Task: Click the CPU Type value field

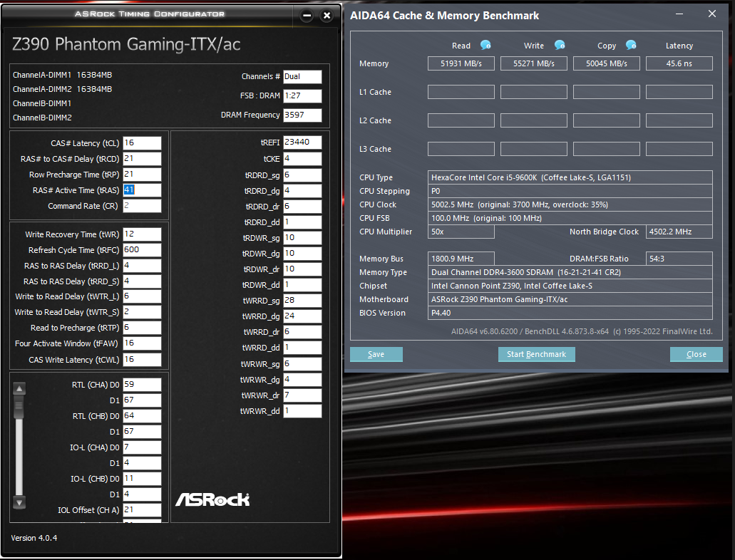Action: (570, 177)
